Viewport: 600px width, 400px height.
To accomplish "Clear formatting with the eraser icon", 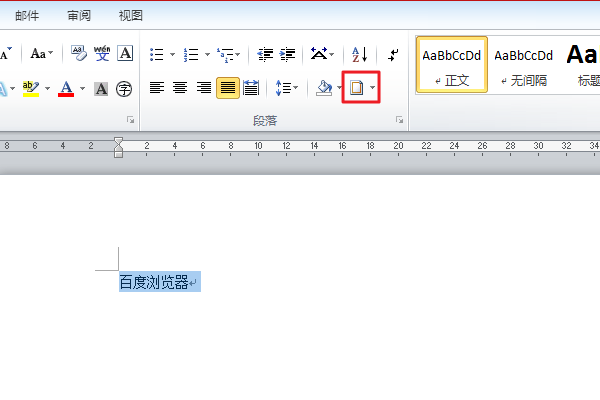I will point(79,53).
